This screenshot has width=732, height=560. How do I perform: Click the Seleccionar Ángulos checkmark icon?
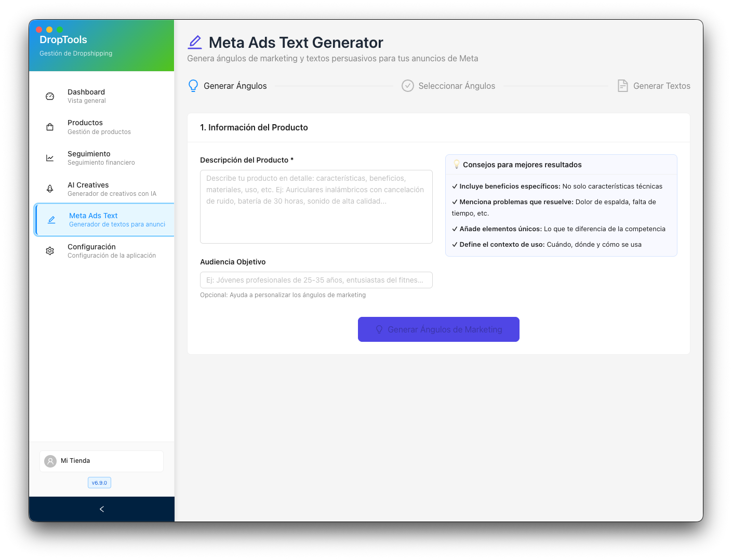407,86
